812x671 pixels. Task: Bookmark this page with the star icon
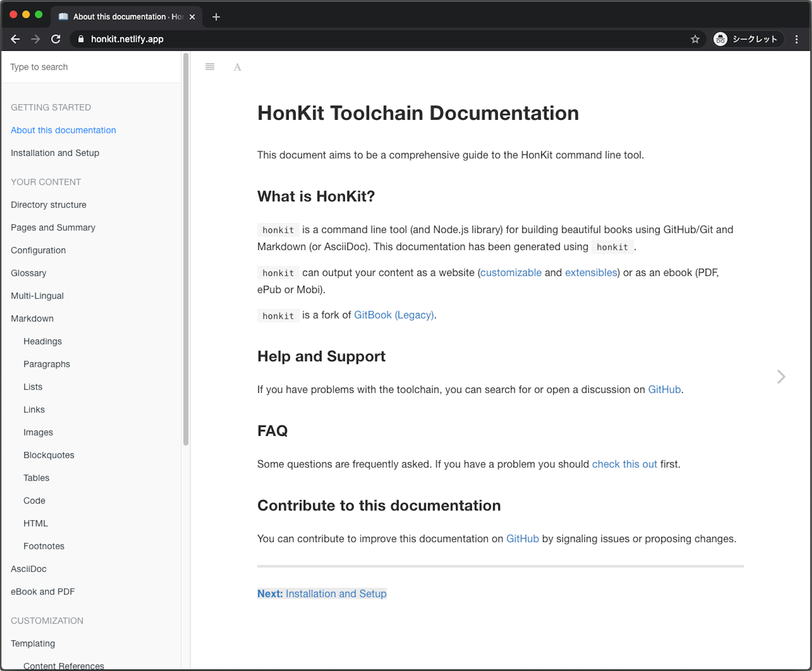point(695,39)
